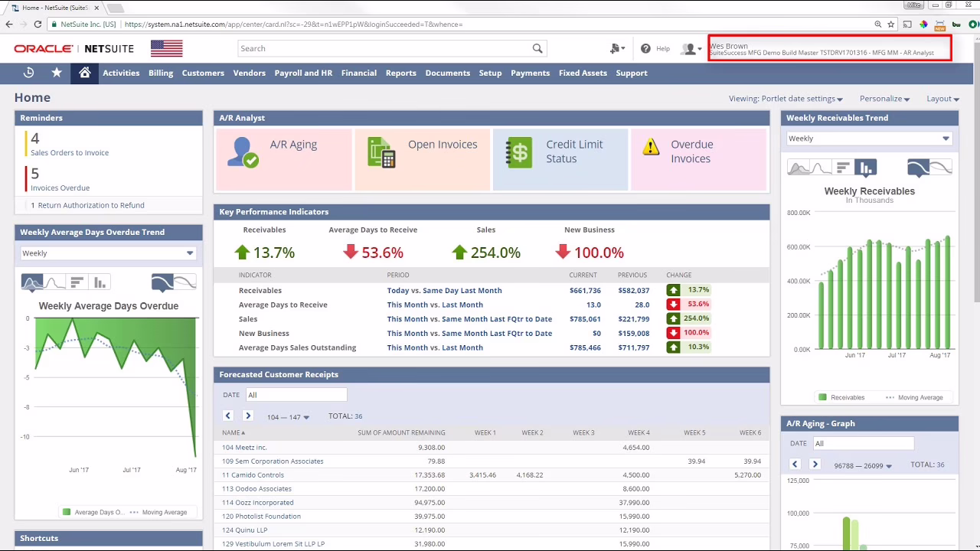Open the Recent Records clock icon
Image resolution: width=980 pixels, height=551 pixels.
[x=28, y=73]
